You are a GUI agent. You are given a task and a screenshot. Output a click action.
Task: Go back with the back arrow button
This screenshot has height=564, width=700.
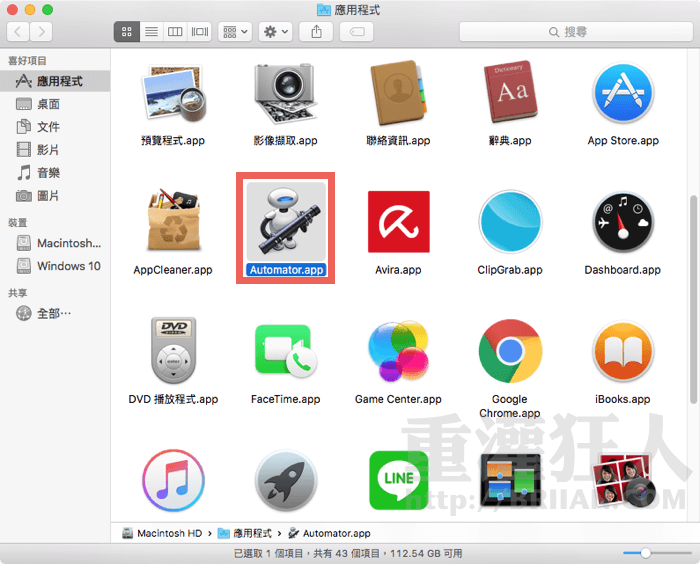click(x=18, y=32)
